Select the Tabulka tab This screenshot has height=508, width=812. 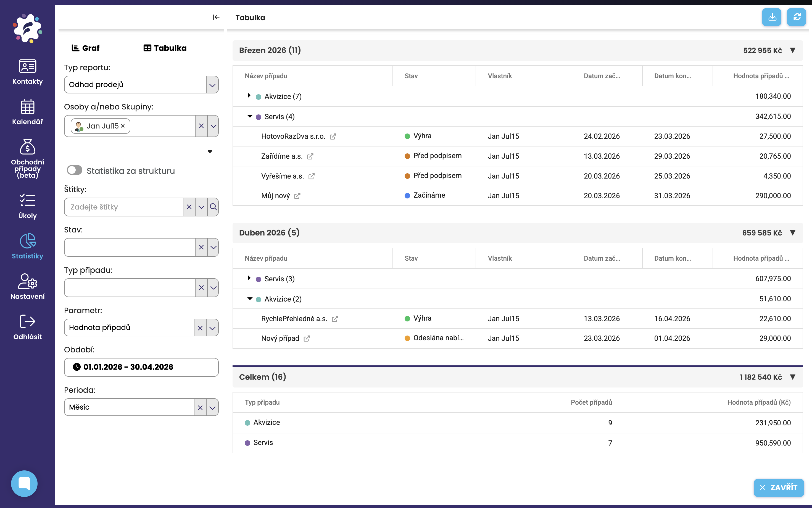pos(165,48)
